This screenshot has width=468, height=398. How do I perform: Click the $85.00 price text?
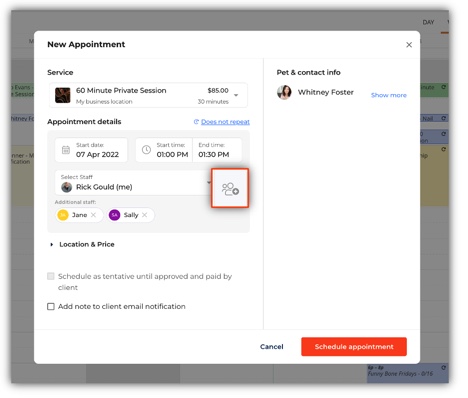(218, 90)
